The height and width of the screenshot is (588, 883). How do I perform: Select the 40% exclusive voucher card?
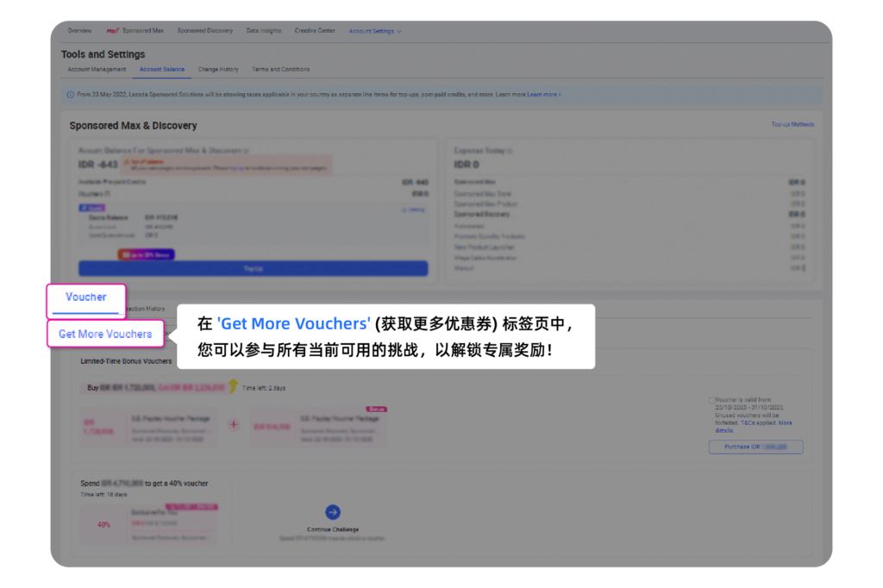148,524
